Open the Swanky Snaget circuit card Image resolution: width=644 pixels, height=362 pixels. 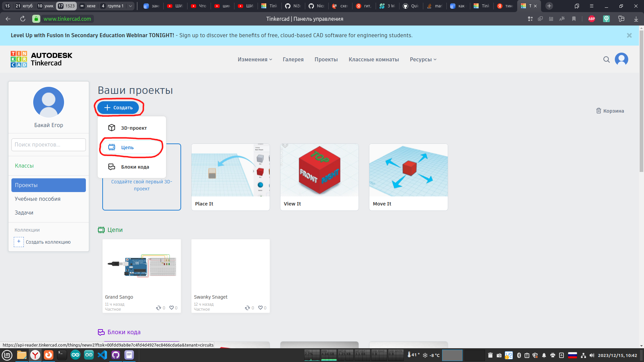coord(230,276)
